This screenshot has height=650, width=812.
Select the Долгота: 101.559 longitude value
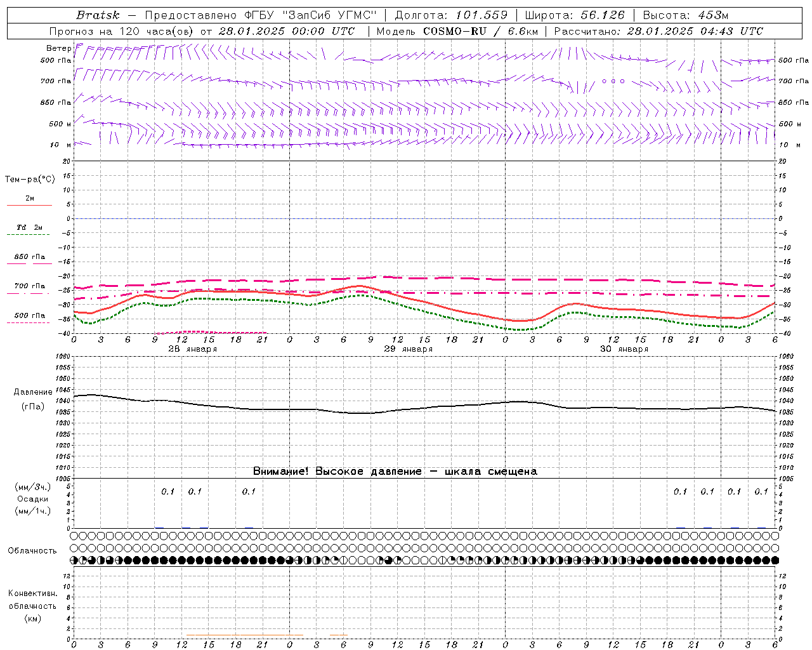coord(451,15)
